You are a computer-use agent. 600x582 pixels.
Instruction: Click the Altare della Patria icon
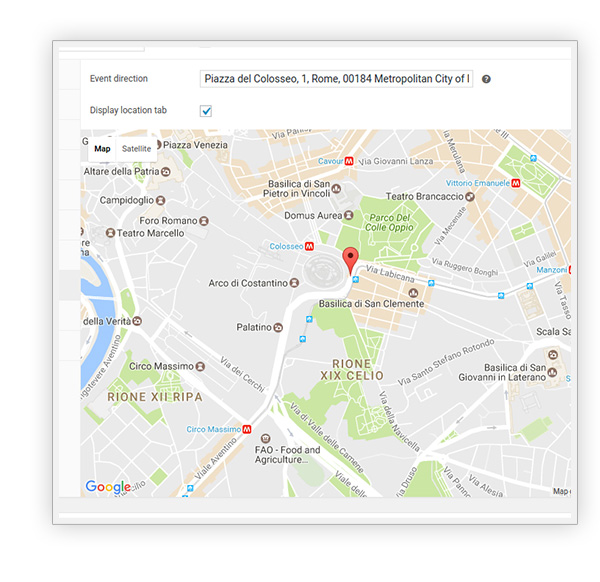click(166, 172)
